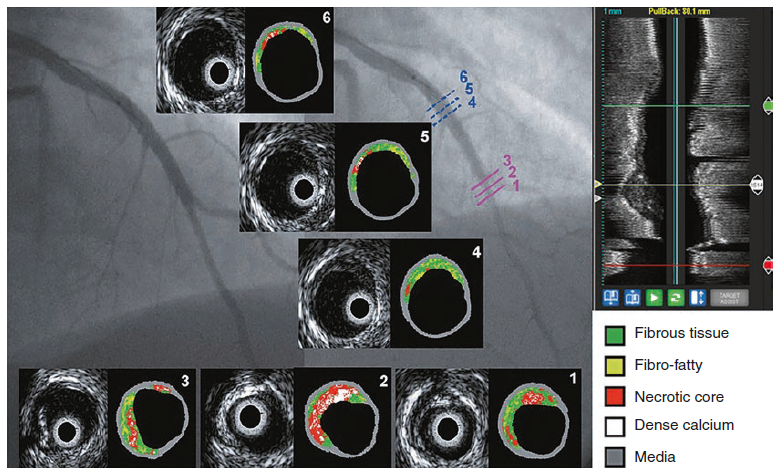Click the blue vertical scroll arrows icon
779x473 pixels.
[x=698, y=298]
